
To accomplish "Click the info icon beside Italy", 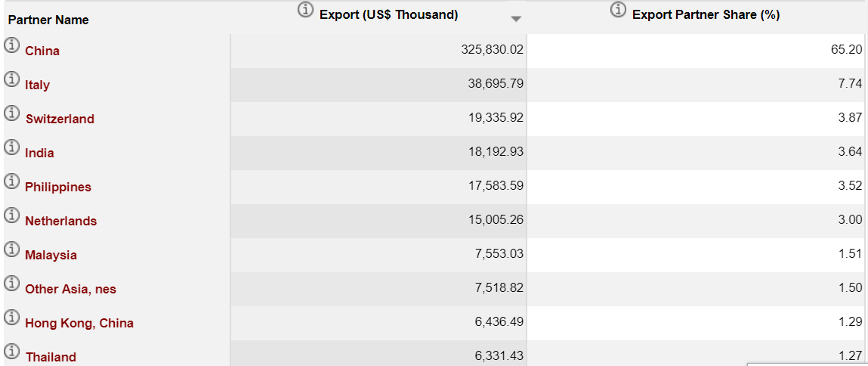I will pyautogui.click(x=12, y=79).
